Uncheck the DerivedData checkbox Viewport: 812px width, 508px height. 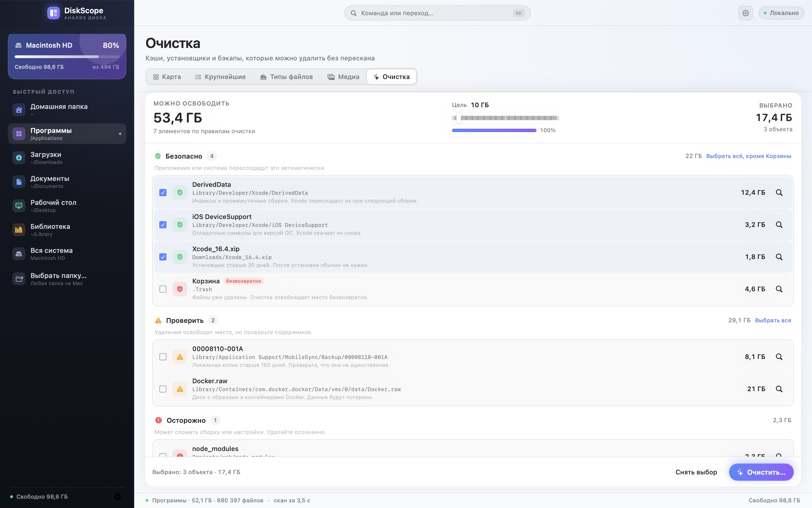point(163,192)
